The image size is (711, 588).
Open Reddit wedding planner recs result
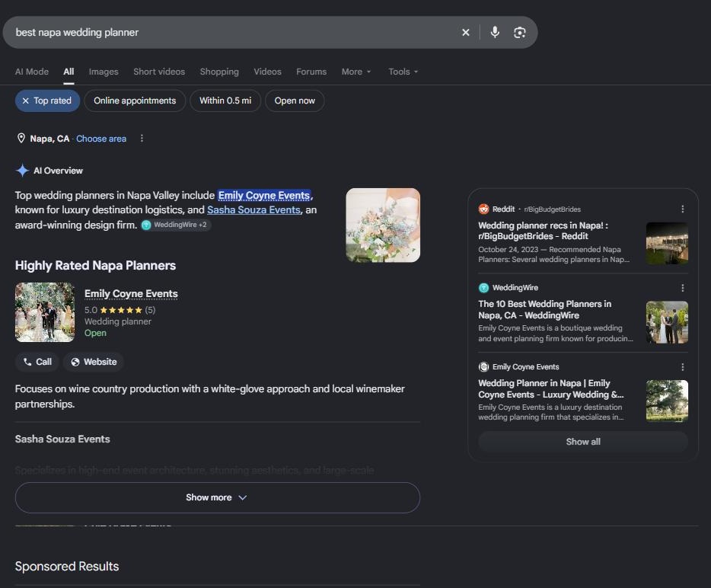point(544,231)
